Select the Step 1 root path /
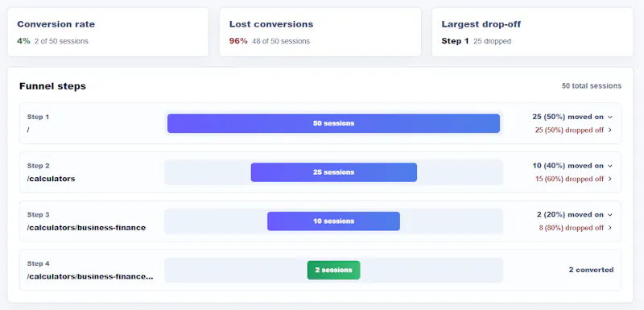The image size is (644, 310). [28, 130]
